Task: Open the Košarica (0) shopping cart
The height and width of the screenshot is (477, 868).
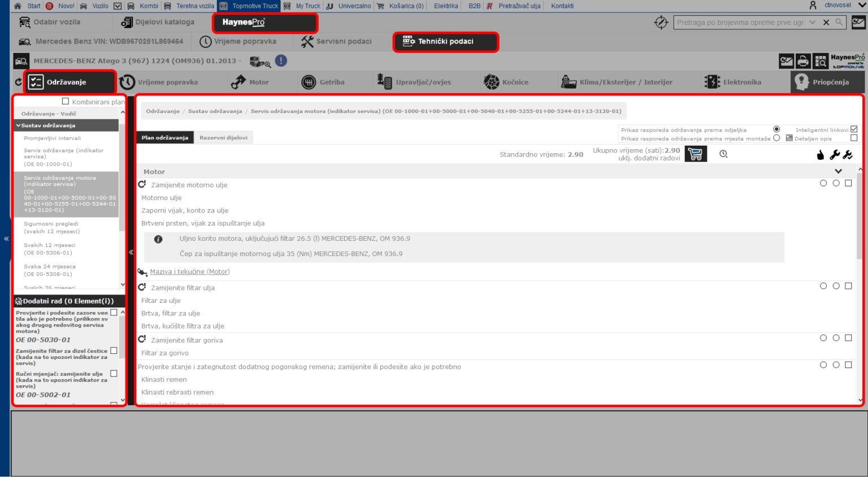Action: (x=400, y=6)
